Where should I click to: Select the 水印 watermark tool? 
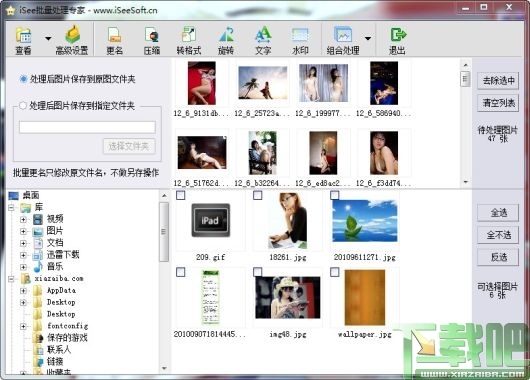coord(300,40)
